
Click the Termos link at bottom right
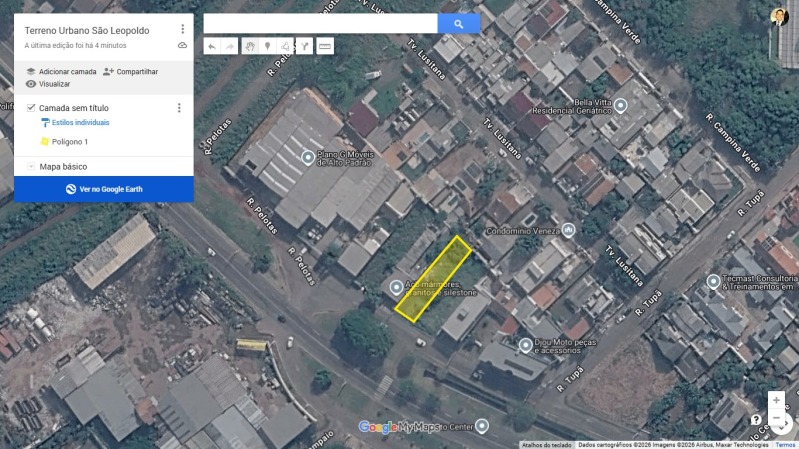click(785, 445)
